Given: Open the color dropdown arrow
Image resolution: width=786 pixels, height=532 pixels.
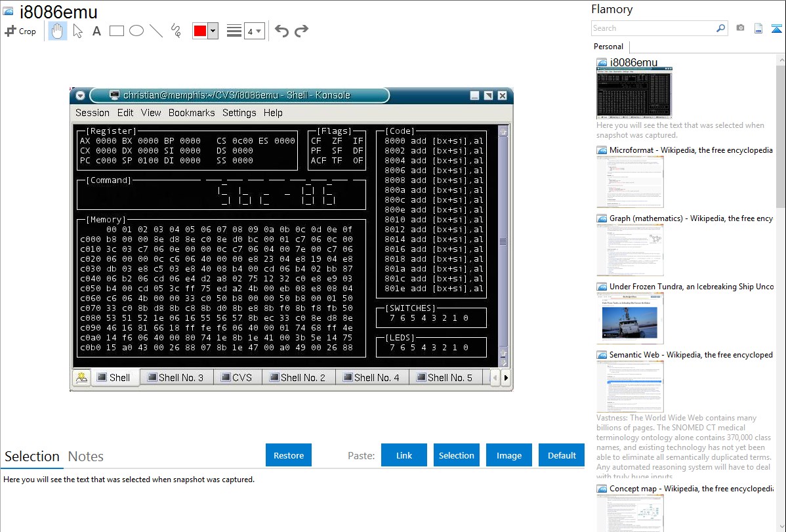Looking at the screenshot, I should pos(213,31).
